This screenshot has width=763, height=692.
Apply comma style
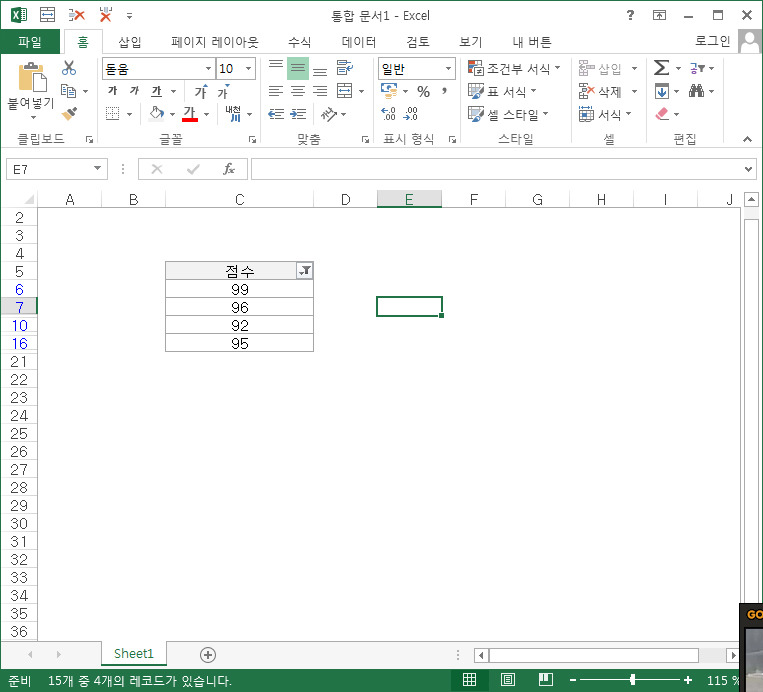(x=444, y=91)
